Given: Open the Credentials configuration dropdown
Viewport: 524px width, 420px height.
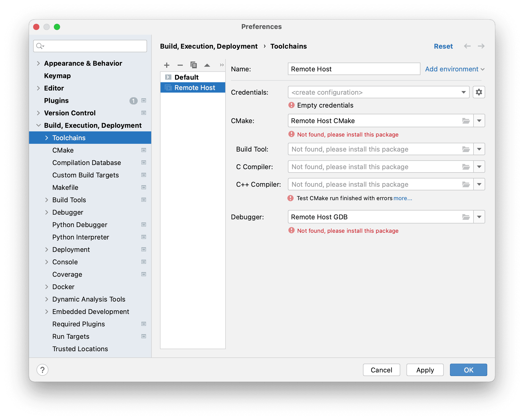Looking at the screenshot, I should click(464, 92).
